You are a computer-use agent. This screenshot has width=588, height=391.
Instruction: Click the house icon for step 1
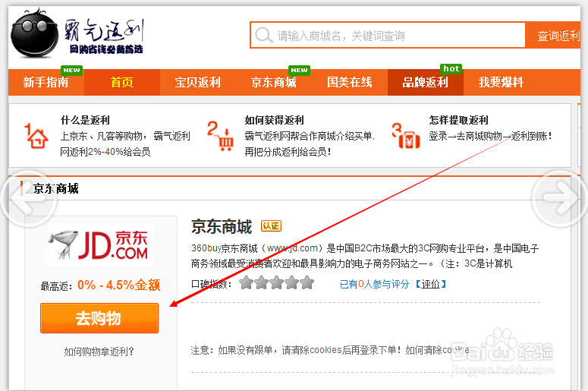[x=36, y=137]
